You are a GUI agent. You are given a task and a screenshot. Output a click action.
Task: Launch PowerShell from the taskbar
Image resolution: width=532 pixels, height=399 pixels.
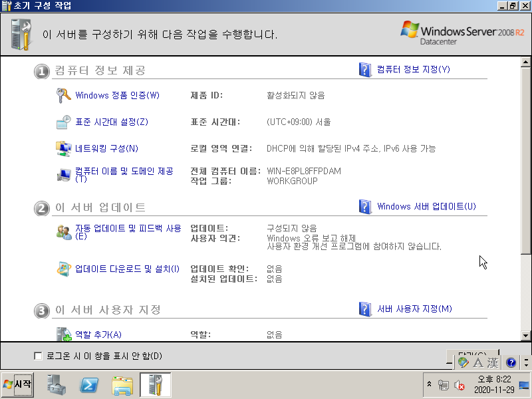click(89, 385)
